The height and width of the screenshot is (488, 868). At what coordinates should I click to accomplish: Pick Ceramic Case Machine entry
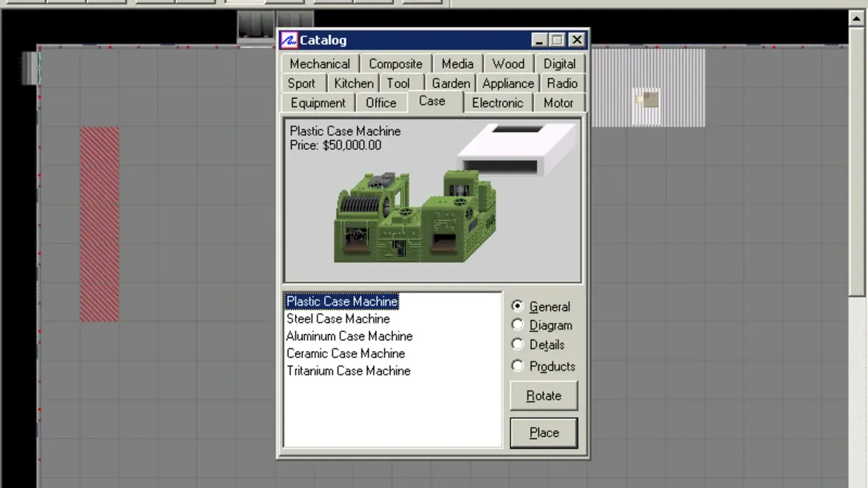[x=346, y=354]
